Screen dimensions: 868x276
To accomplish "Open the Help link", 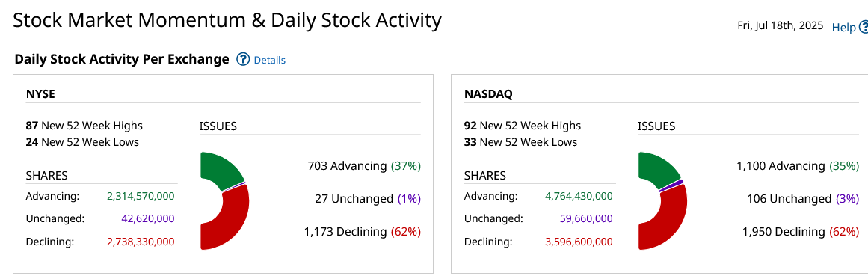I will coord(843,27).
